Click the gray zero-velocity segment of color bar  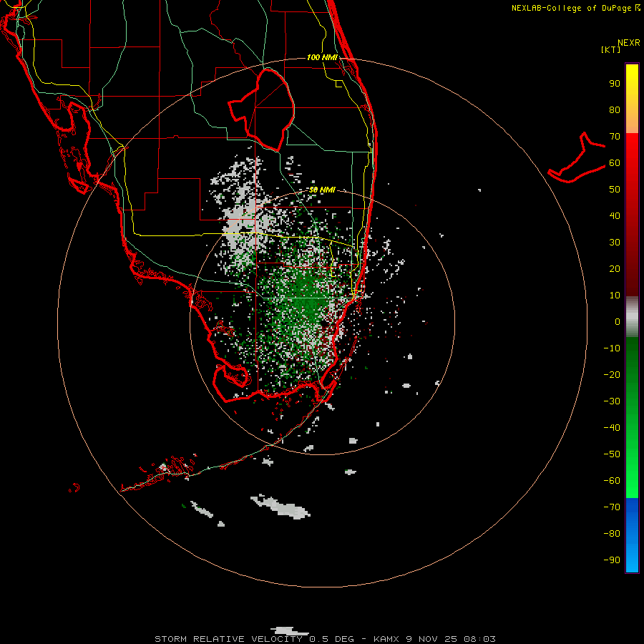click(632, 317)
